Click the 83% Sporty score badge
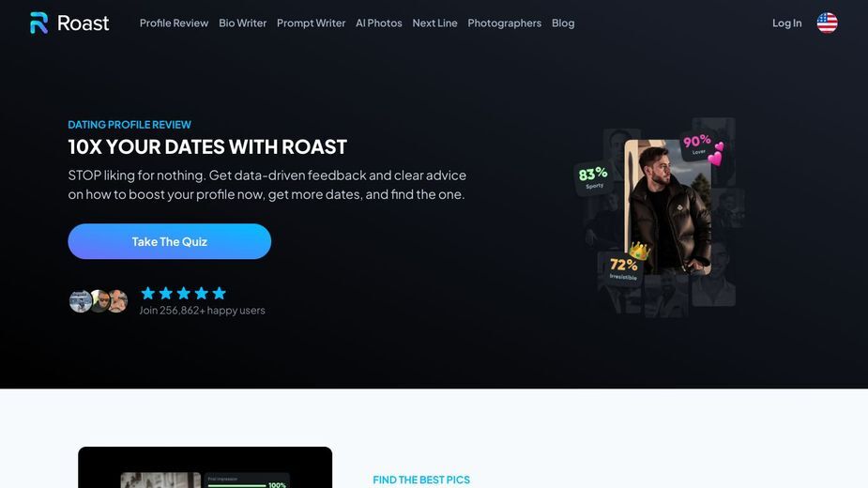The width and height of the screenshot is (868, 488). coord(593,178)
